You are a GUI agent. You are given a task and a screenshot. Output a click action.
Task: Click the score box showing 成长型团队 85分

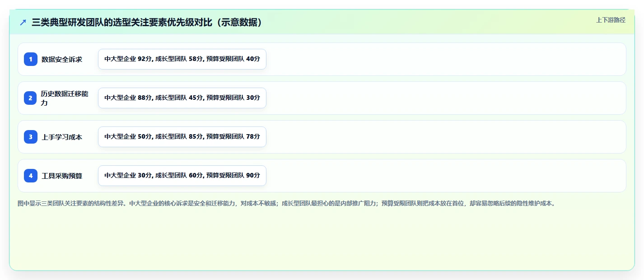point(182,137)
